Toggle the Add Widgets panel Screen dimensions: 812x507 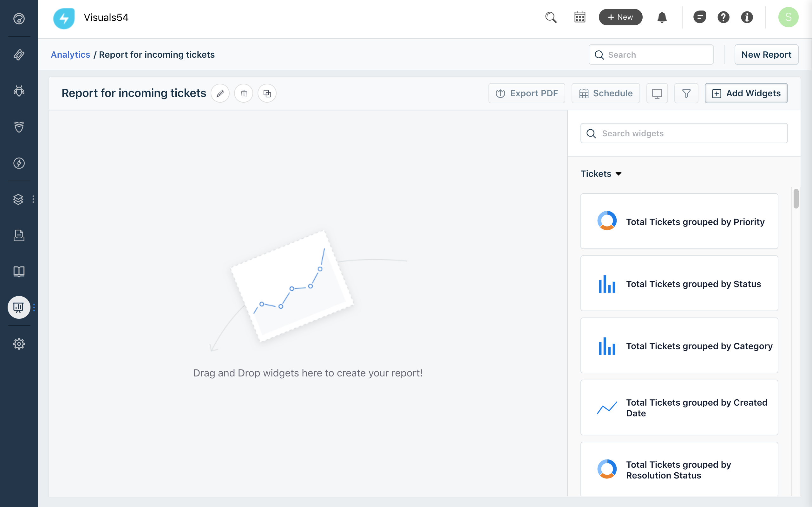(x=746, y=93)
